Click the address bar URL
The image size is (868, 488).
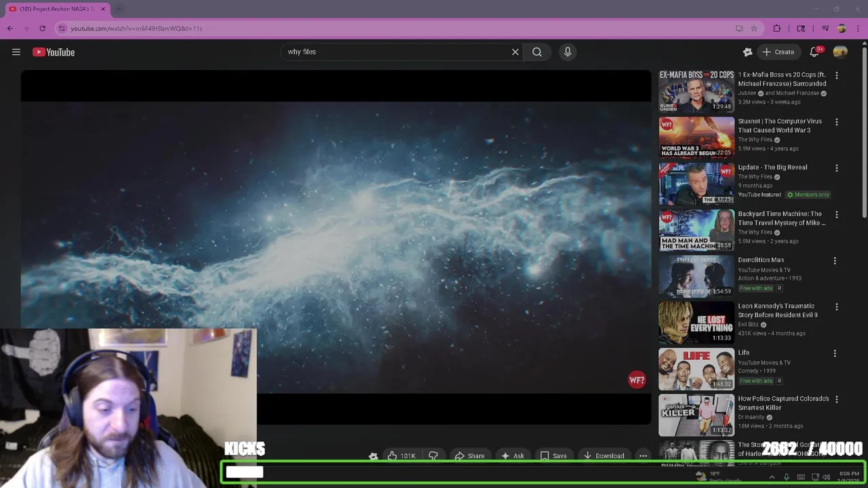pyautogui.click(x=136, y=28)
